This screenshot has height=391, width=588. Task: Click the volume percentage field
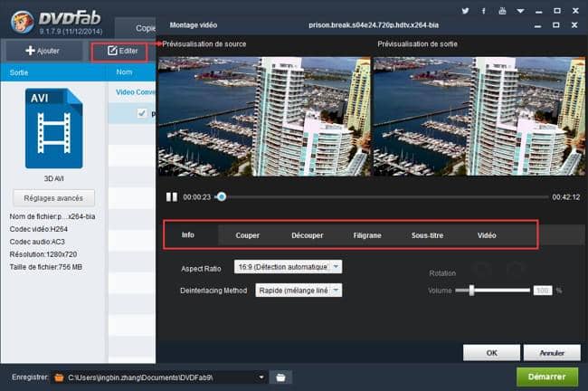pyautogui.click(x=543, y=291)
